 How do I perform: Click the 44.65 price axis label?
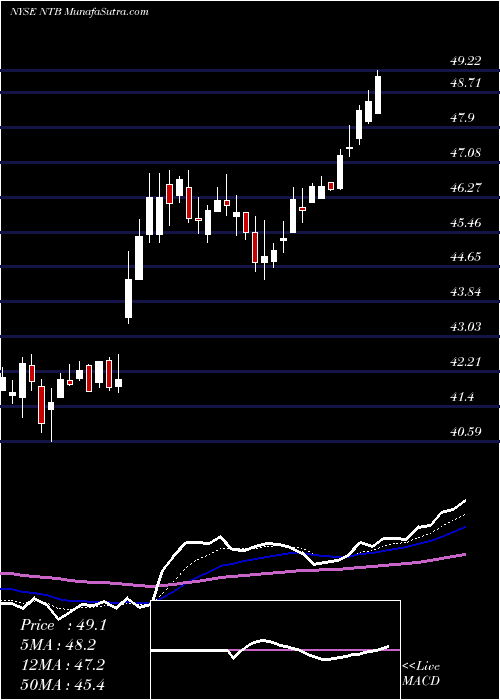(466, 257)
